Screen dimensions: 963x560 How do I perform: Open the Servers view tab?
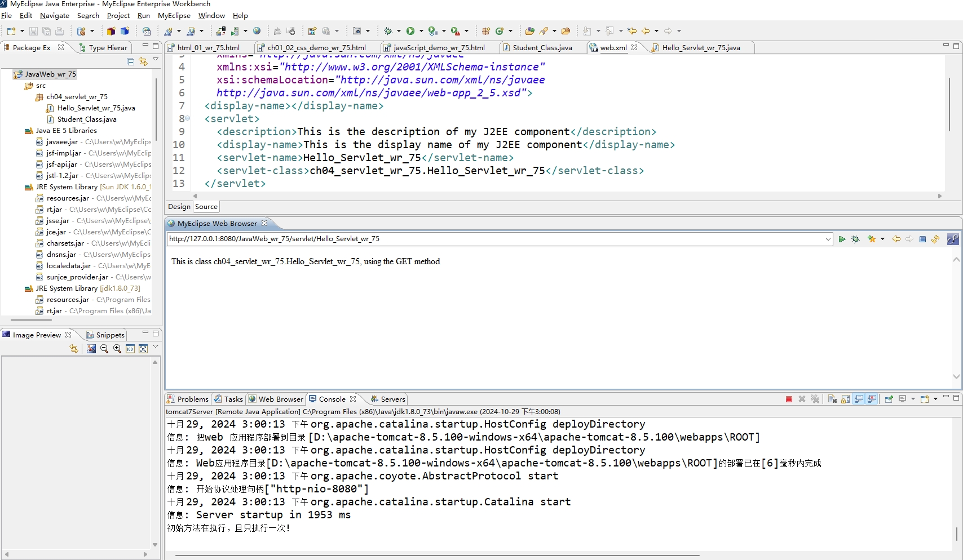388,399
